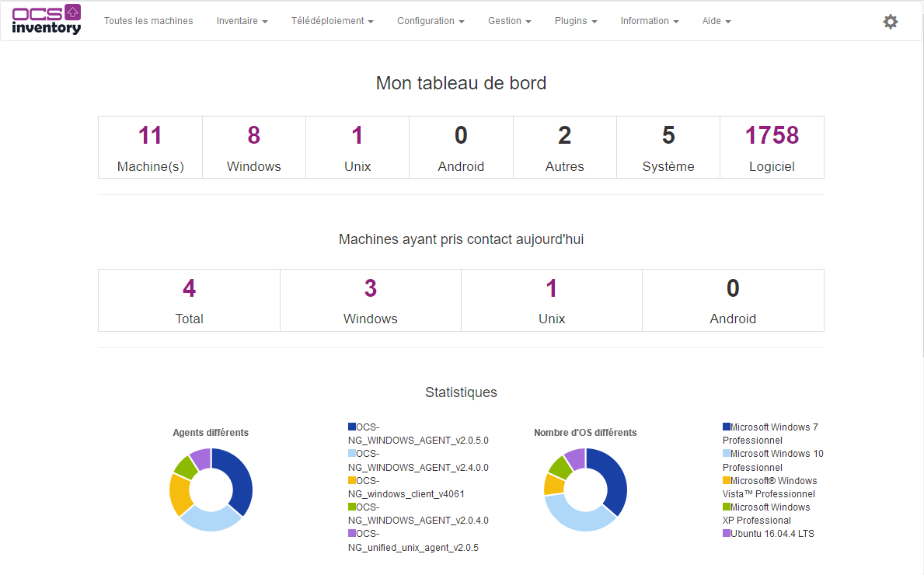
Task: Click the Nombre d'OS différents donut chart
Action: tap(585, 490)
